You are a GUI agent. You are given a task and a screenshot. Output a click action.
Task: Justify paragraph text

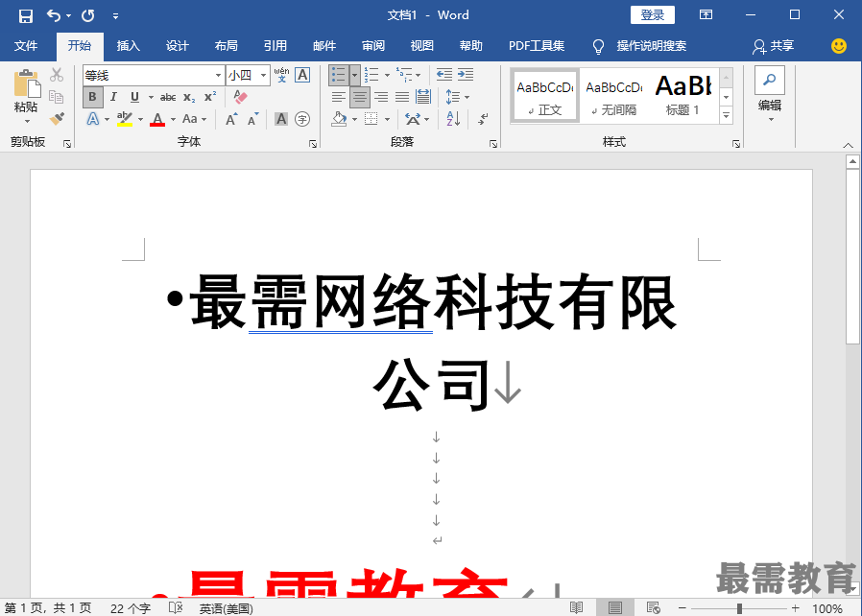pos(402,97)
